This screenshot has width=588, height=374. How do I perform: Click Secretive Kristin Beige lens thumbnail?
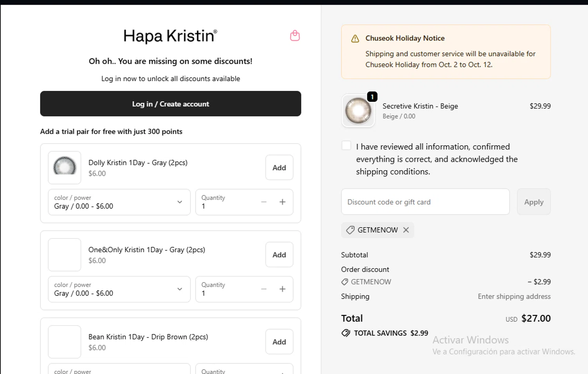[358, 111]
